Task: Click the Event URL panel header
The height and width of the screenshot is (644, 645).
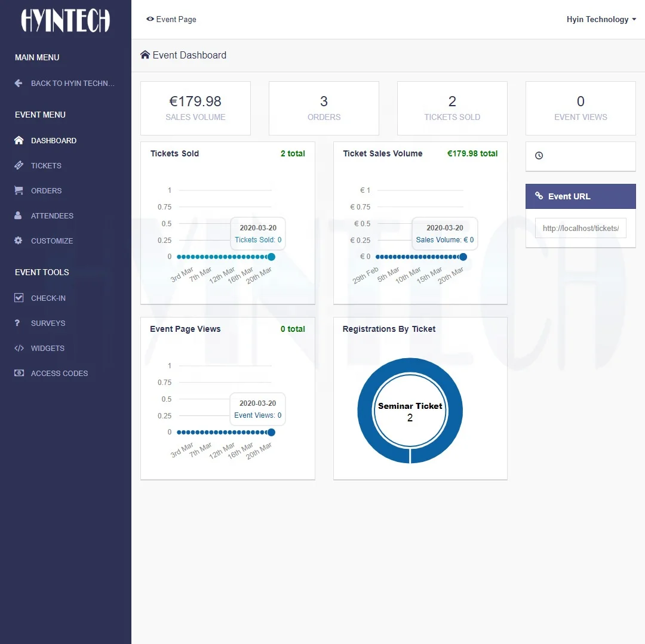Action: pos(580,196)
